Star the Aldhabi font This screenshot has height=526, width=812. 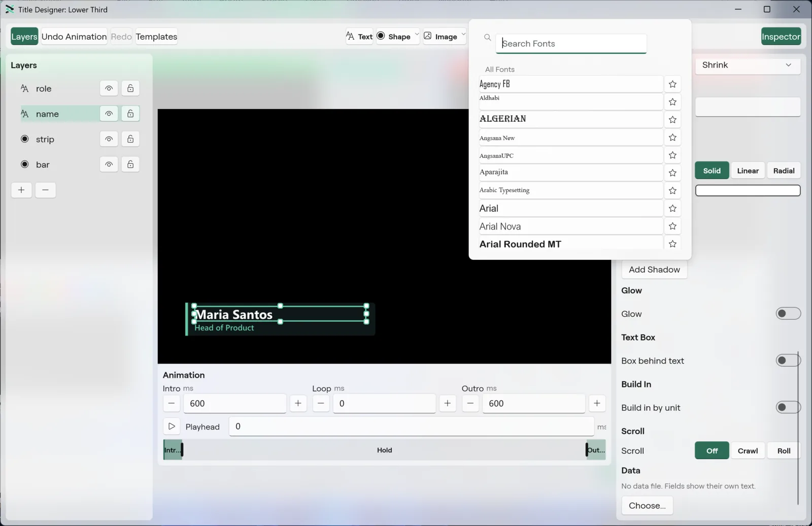[672, 102]
